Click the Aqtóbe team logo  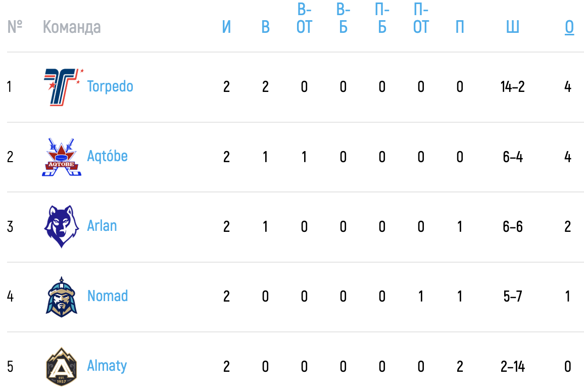[62, 157]
